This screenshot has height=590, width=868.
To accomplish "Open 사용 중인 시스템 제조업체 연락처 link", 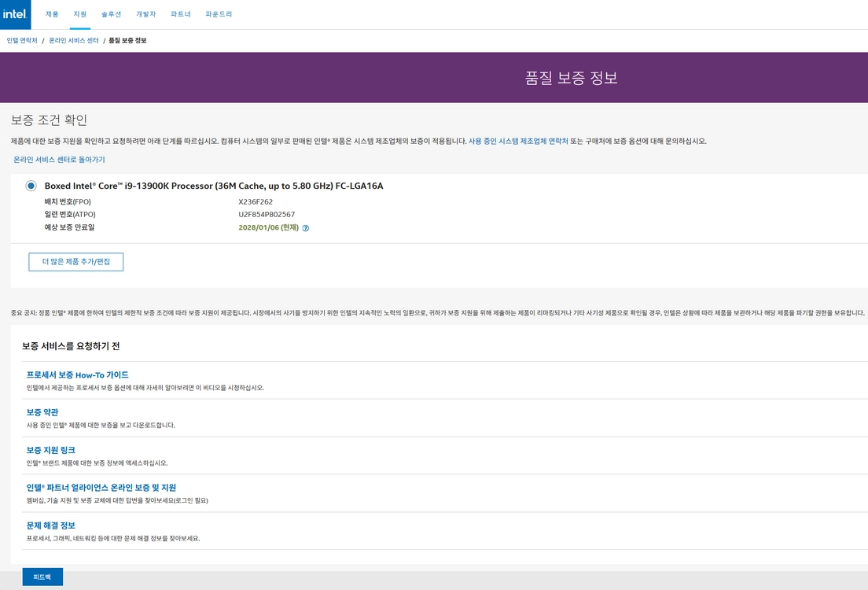I will (x=518, y=142).
